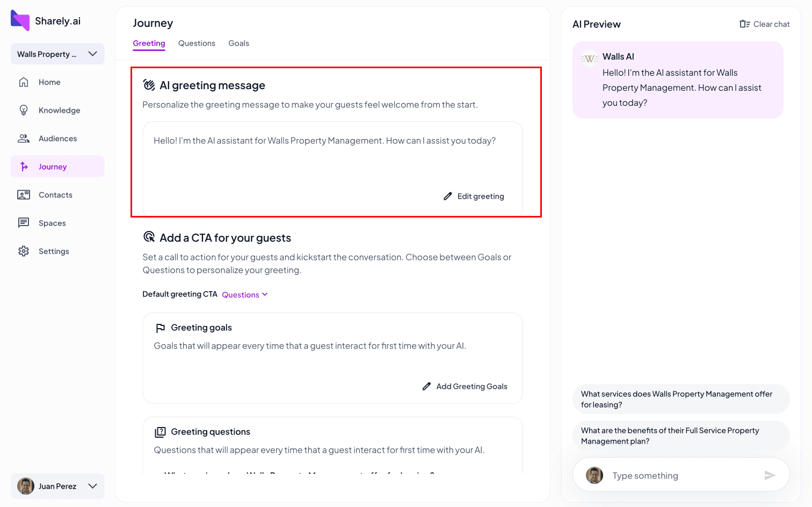The image size is (812, 507).
Task: Click the Greeting questions card title
Action: (x=211, y=432)
